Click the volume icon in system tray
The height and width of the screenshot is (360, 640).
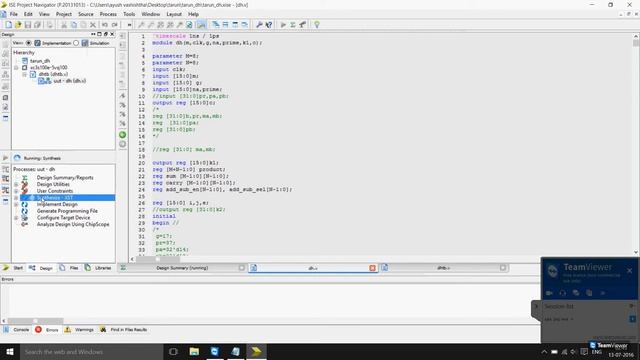[573, 352]
